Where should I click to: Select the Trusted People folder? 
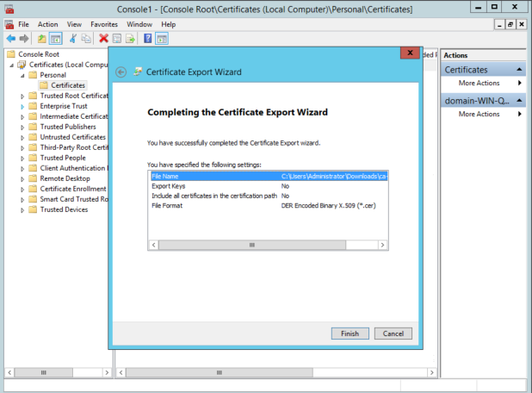64,158
